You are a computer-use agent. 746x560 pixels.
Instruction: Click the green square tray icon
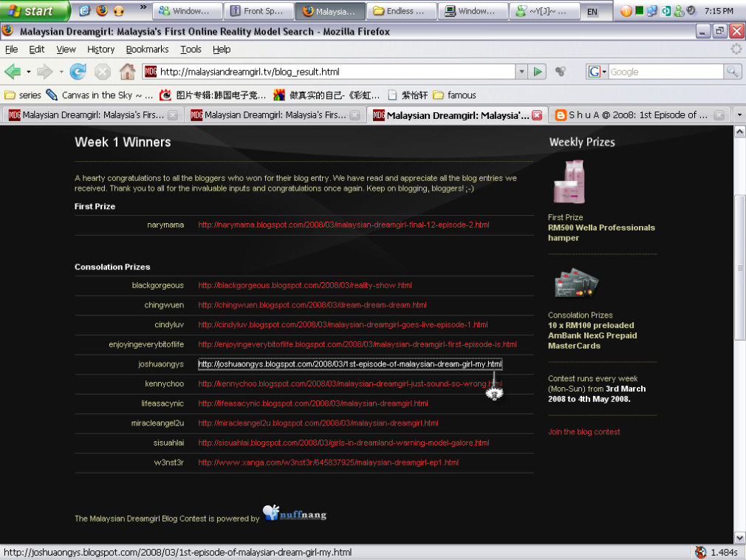point(640,10)
